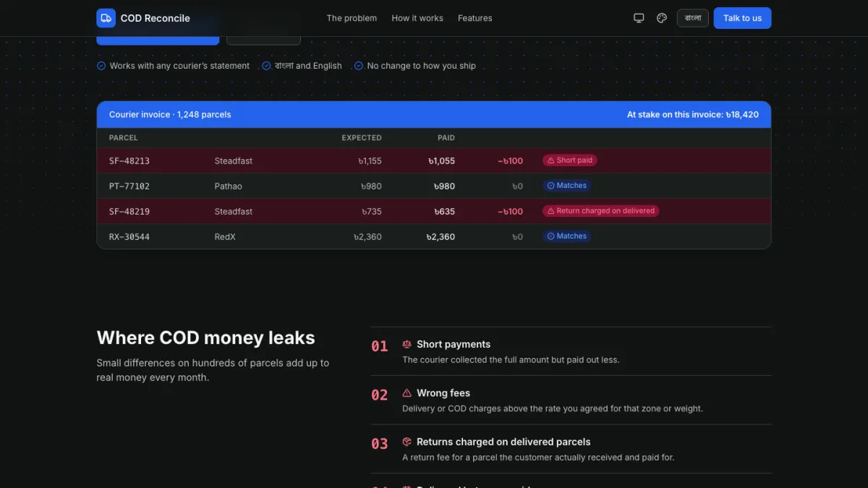Image resolution: width=868 pixels, height=488 pixels.
Task: Toggle the language to বাংলা
Action: click(x=693, y=18)
